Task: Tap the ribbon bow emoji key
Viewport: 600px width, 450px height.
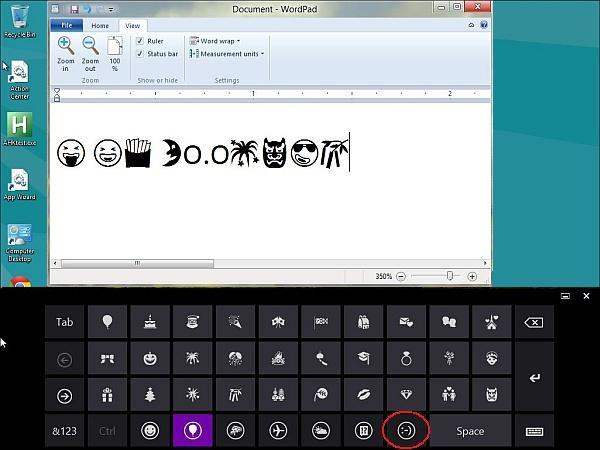Action: pos(107,359)
